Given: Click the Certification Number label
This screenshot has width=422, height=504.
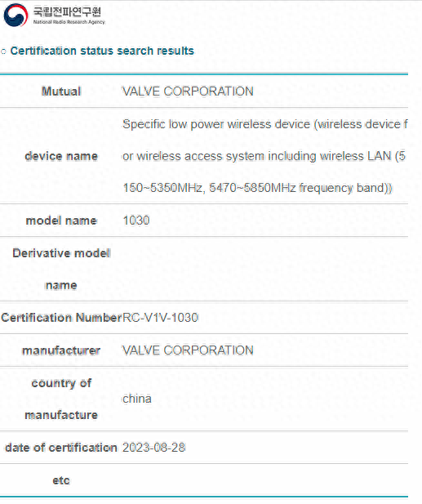Looking at the screenshot, I should 61,318.
